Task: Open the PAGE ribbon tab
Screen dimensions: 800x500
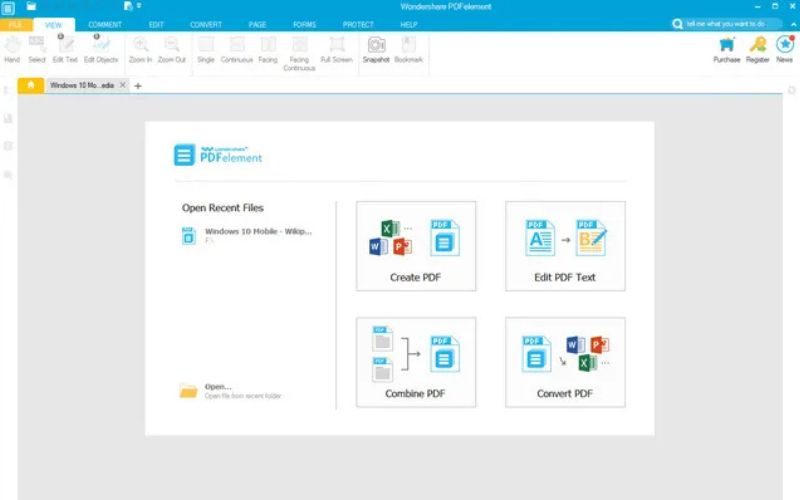Action: pos(257,24)
